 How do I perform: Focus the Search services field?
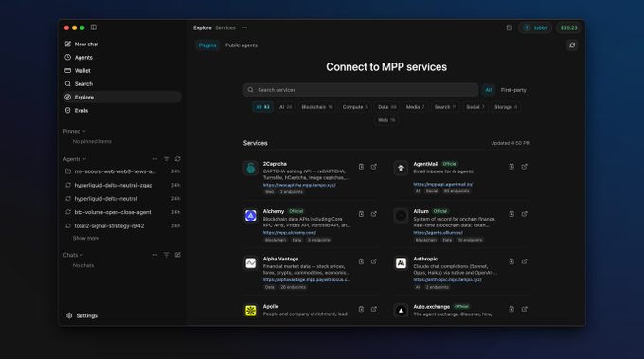pos(361,90)
